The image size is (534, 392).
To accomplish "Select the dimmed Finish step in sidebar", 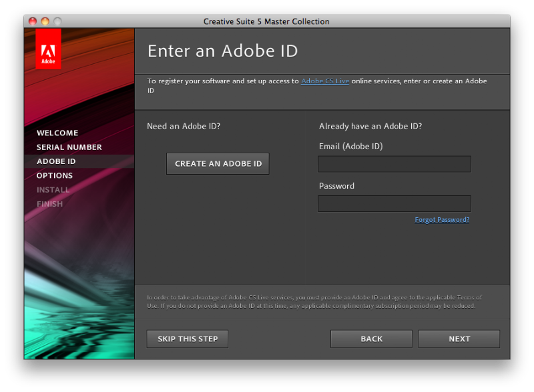I will tap(49, 204).
